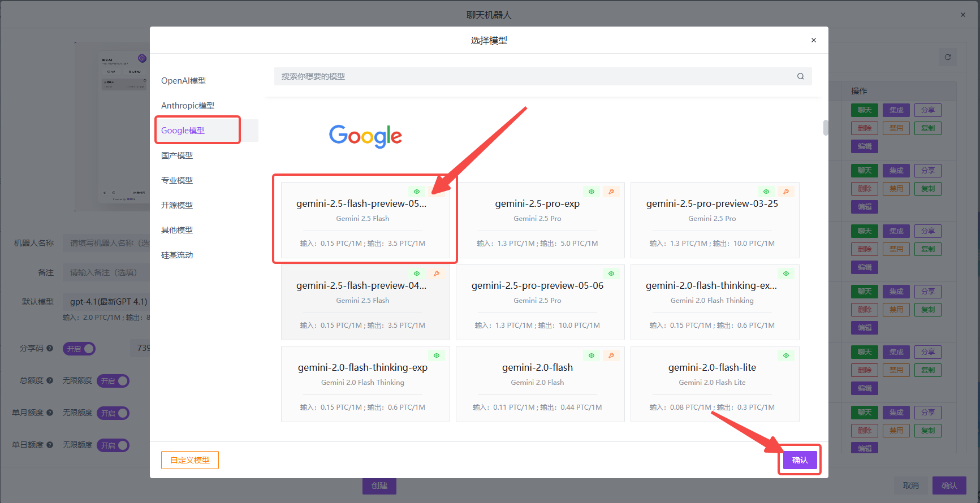
Task: Click the key icon on the gemini-2.5-pro-preview-03-25 card
Action: (x=786, y=192)
